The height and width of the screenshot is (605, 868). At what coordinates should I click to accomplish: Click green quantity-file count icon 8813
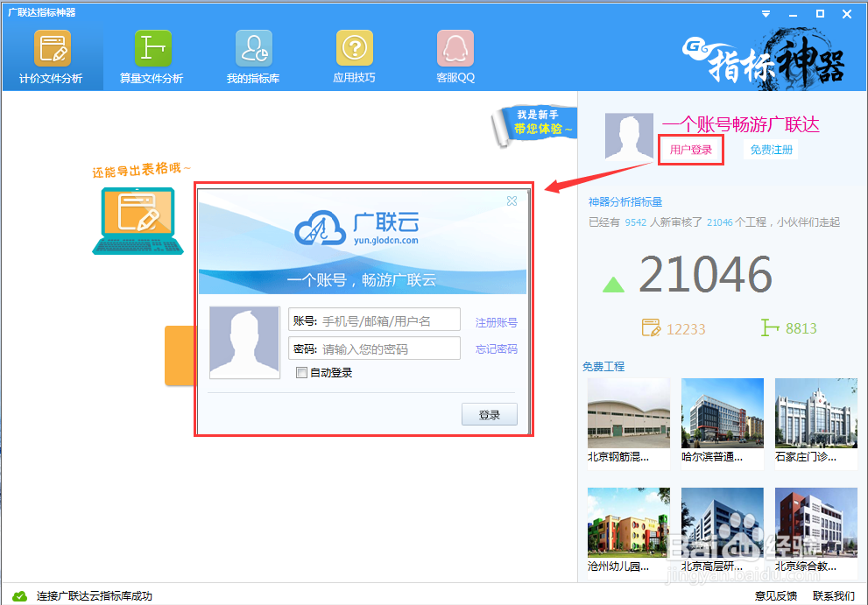pos(770,327)
